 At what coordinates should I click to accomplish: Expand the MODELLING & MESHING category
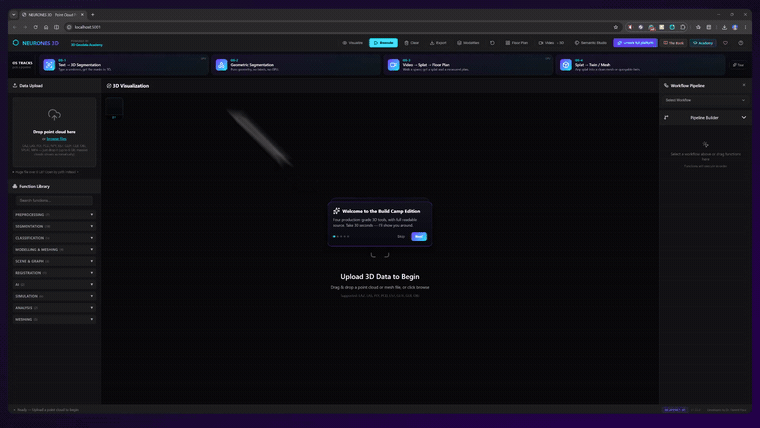click(x=54, y=249)
